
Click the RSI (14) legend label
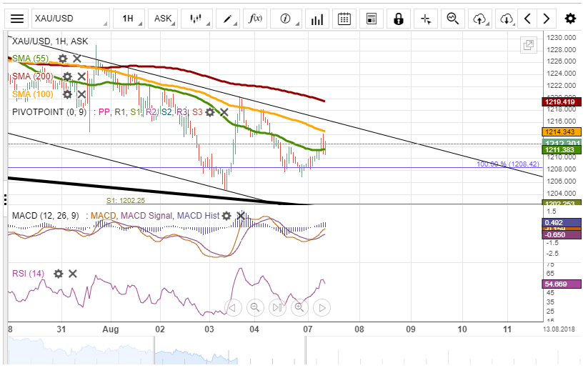point(28,274)
